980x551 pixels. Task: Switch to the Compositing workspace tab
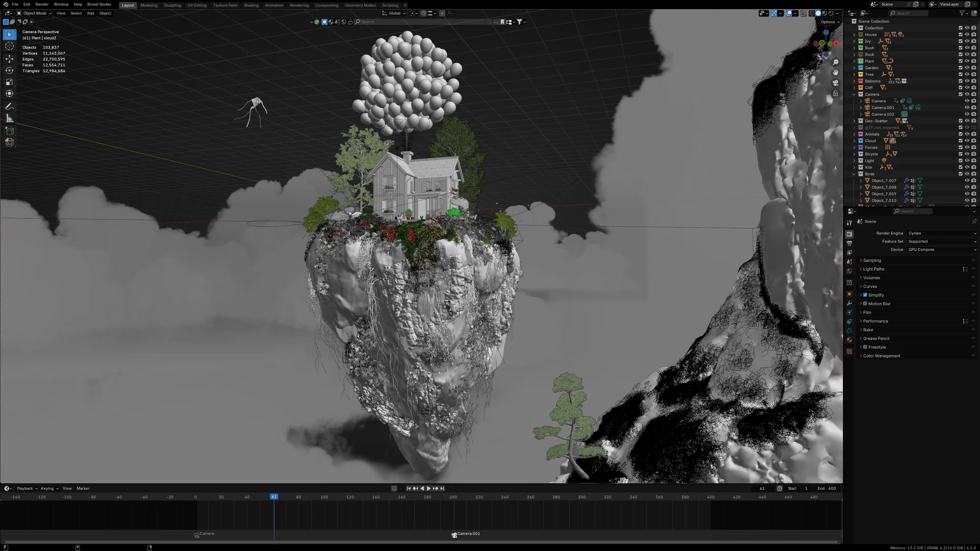[327, 5]
